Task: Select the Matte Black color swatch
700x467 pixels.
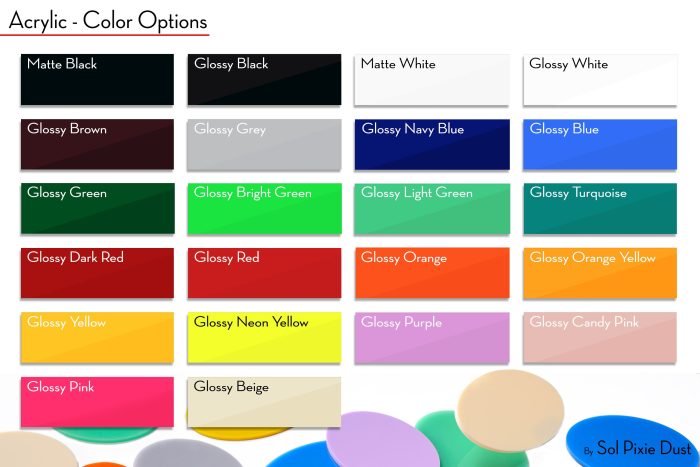Action: coord(97,80)
